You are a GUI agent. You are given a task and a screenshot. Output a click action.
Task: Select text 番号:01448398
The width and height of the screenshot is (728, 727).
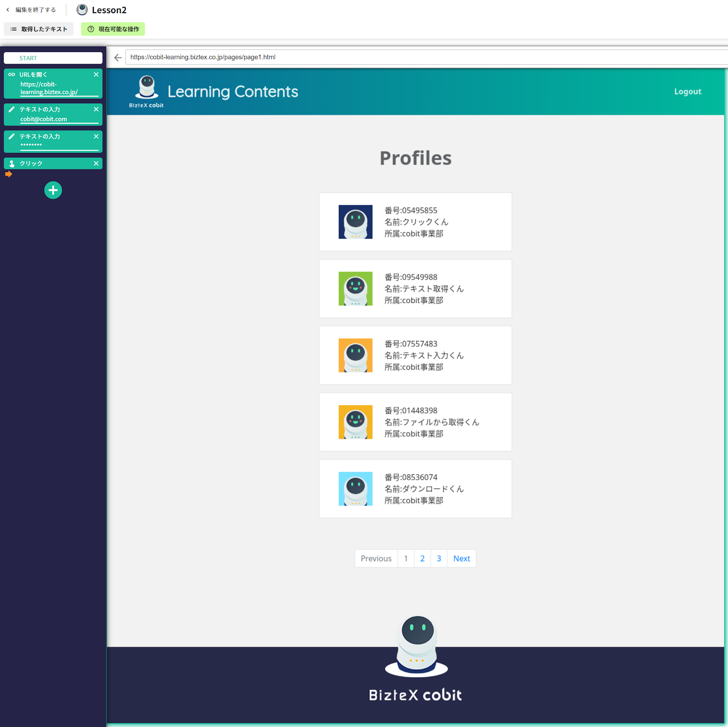(411, 411)
